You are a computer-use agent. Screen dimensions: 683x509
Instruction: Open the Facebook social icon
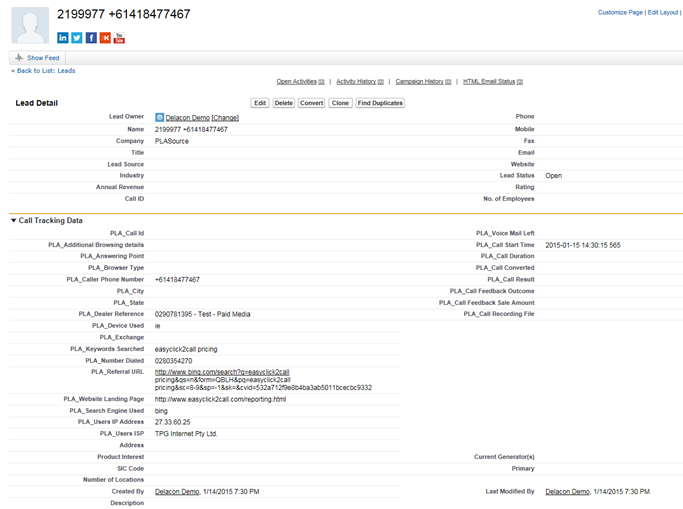tap(91, 38)
